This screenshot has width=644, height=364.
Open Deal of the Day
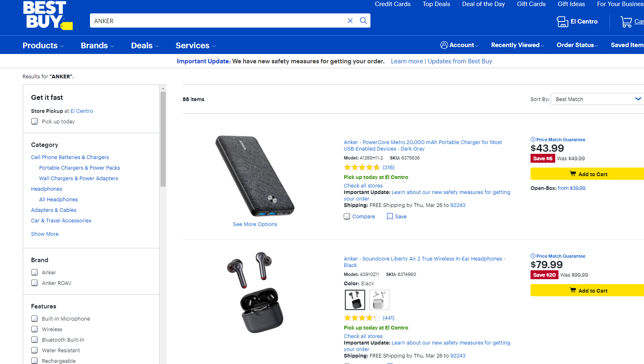coord(484,4)
